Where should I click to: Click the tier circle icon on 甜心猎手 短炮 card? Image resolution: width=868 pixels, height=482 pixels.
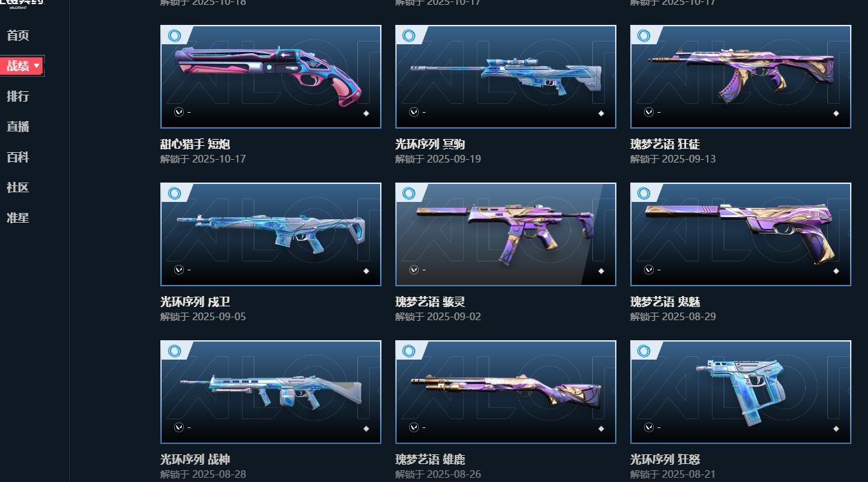(x=175, y=35)
